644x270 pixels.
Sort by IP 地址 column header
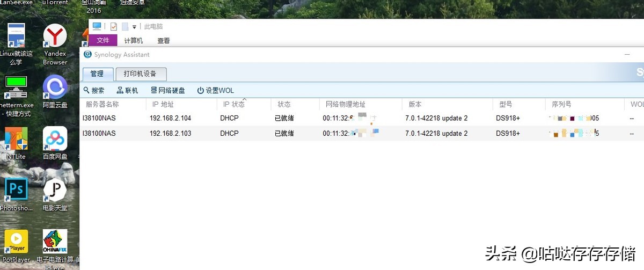(181, 105)
